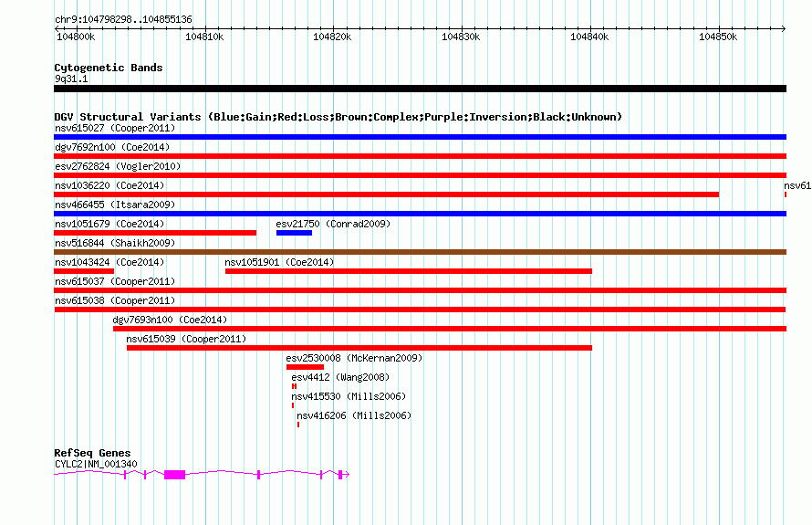Image resolution: width=812 pixels, height=525 pixels.
Task: Click the large magenta CYLC2 exon block
Action: pos(174,474)
